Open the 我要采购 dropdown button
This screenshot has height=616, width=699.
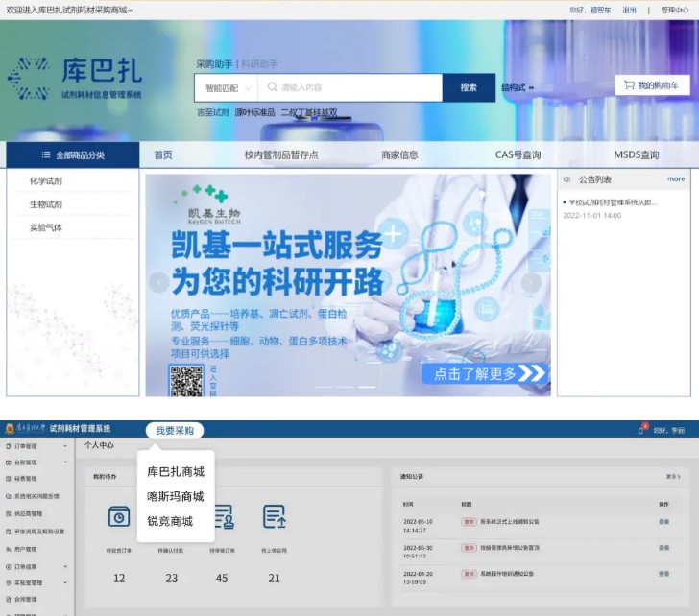pyautogui.click(x=175, y=430)
